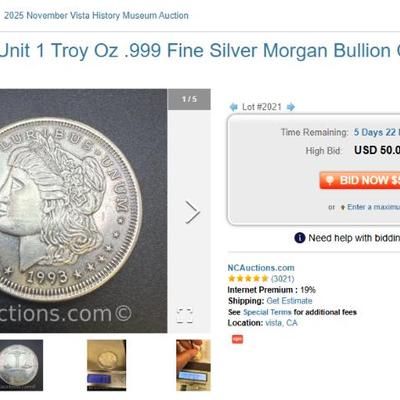Get a shipping estimate
The width and height of the screenshot is (400, 400).
[289, 301]
